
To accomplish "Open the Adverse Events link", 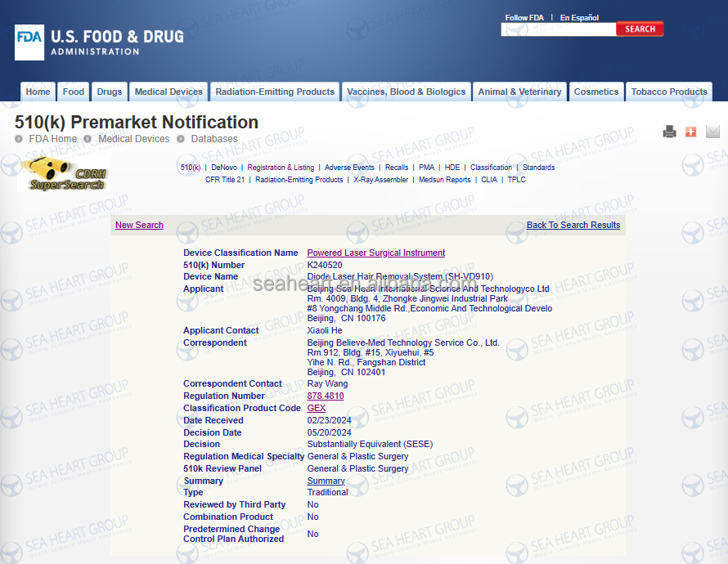I will [x=349, y=168].
